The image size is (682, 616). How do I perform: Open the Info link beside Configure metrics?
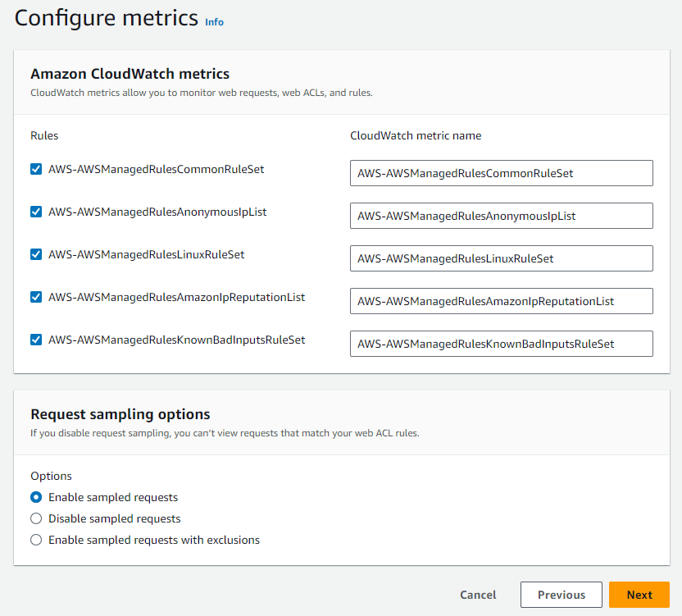(214, 22)
